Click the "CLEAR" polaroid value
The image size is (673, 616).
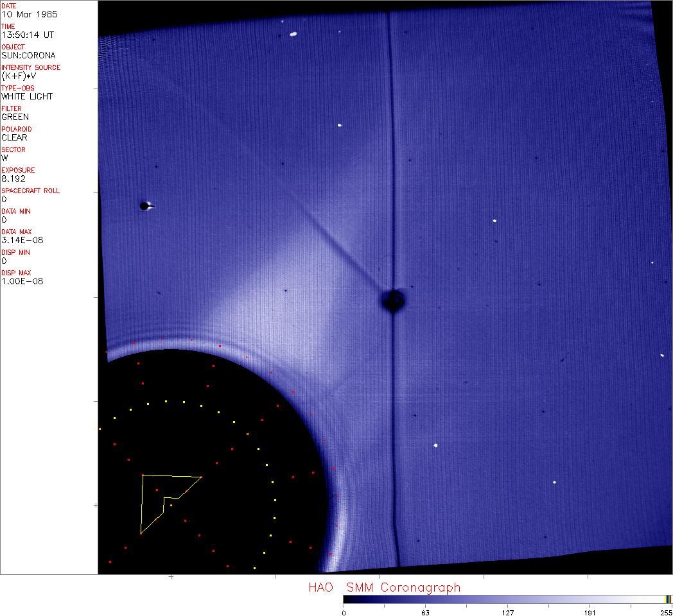14,137
